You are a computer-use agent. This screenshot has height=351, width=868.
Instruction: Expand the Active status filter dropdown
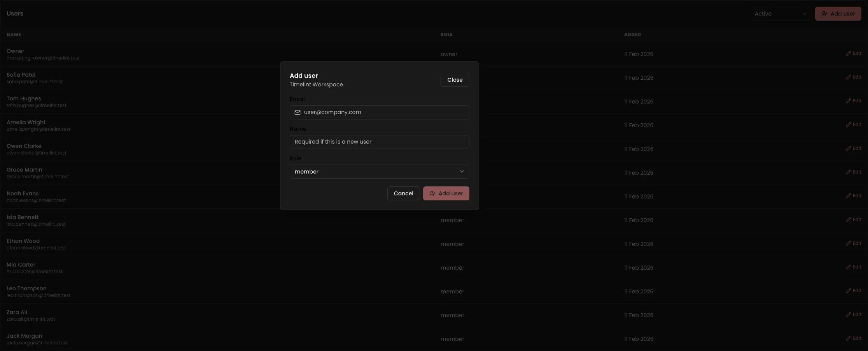780,14
